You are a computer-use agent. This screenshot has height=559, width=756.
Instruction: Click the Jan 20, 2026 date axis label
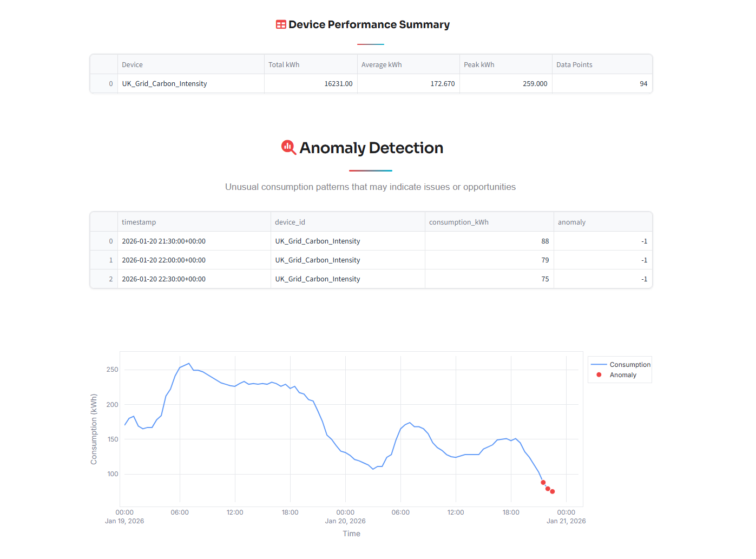[x=345, y=521]
